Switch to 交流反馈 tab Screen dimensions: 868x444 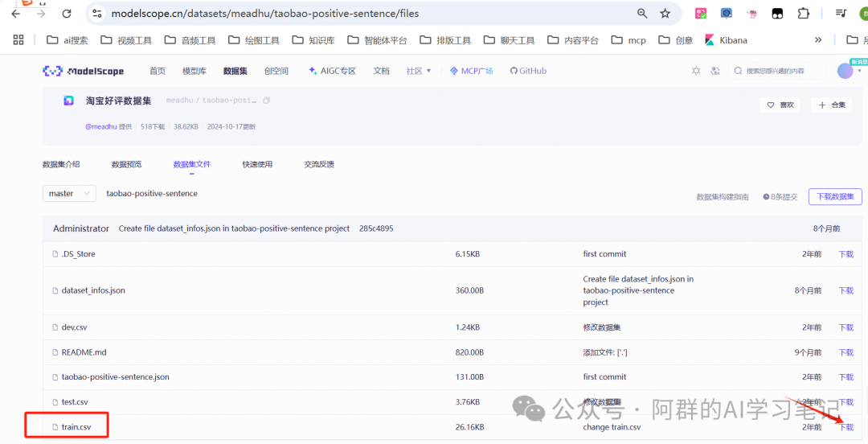(x=319, y=164)
